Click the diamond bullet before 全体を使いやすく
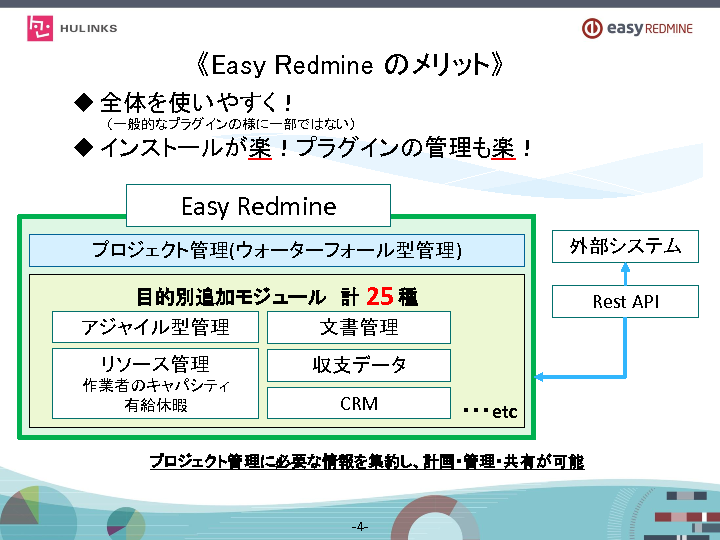 click(83, 103)
